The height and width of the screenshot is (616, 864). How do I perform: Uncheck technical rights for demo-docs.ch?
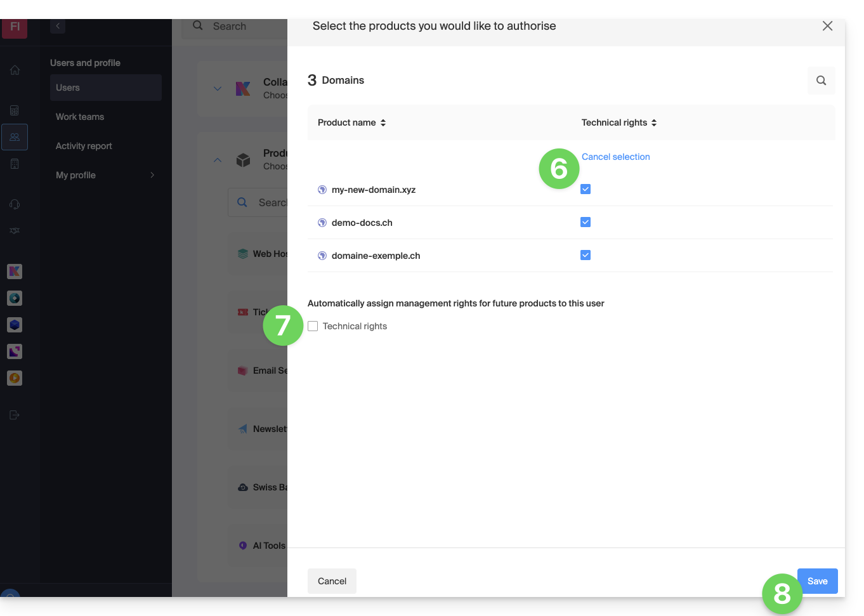tap(586, 222)
